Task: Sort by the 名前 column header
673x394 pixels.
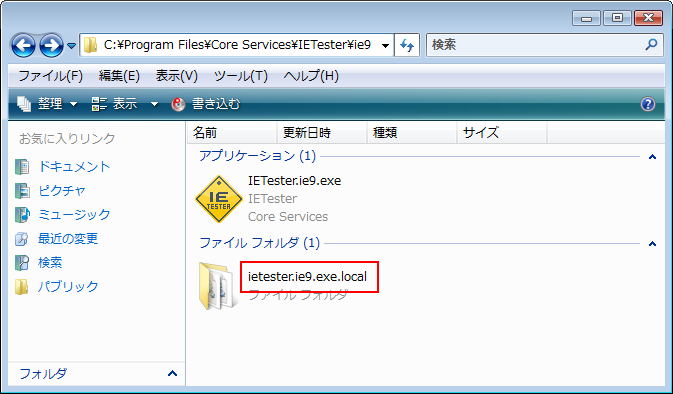Action: (232, 133)
